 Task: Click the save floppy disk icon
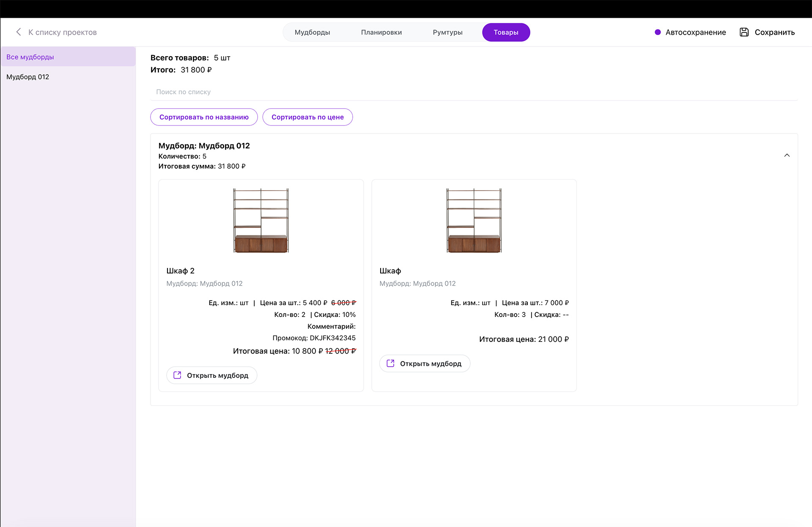744,32
